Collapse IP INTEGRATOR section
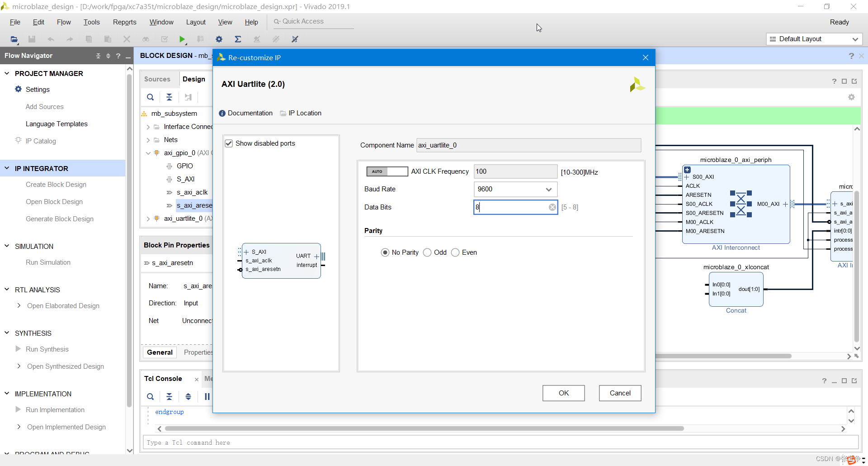Viewport: 868px width, 466px height. pyautogui.click(x=7, y=168)
